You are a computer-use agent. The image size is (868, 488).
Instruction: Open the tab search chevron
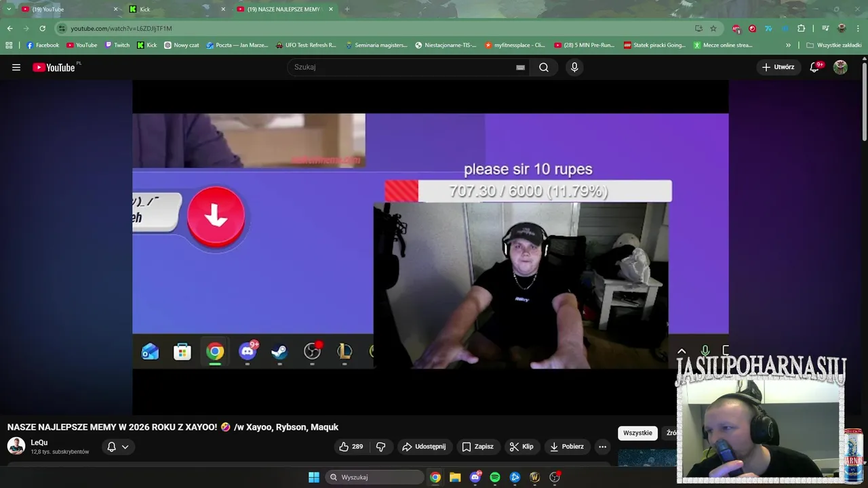[8, 9]
